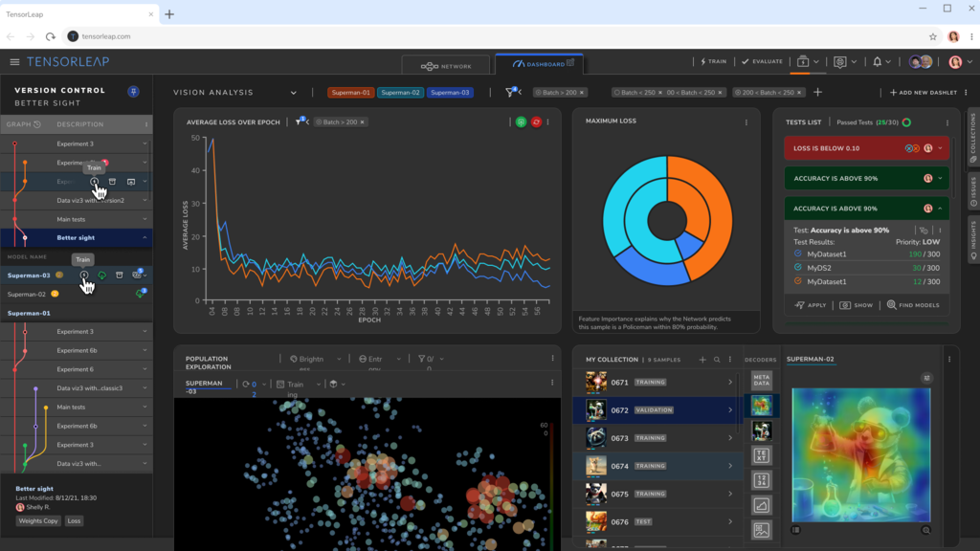Image resolution: width=980 pixels, height=551 pixels.
Task: Remove the '200 < Batch < 250' filter chip
Action: coord(799,93)
